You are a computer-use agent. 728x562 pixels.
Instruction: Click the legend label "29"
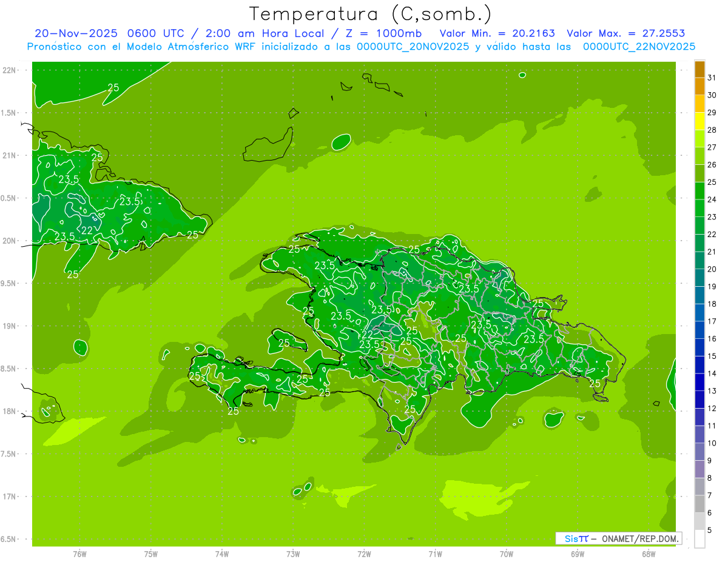[712, 113]
